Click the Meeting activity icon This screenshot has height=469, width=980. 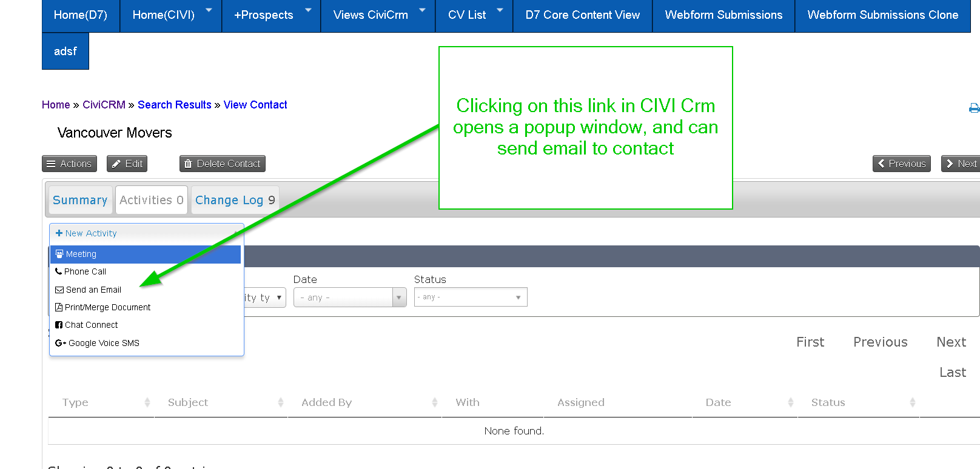click(x=59, y=254)
